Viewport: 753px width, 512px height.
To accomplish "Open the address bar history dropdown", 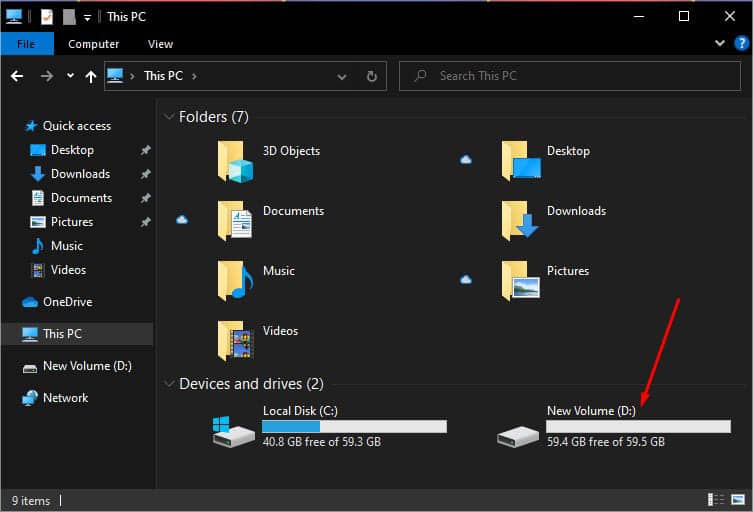I will coord(342,76).
